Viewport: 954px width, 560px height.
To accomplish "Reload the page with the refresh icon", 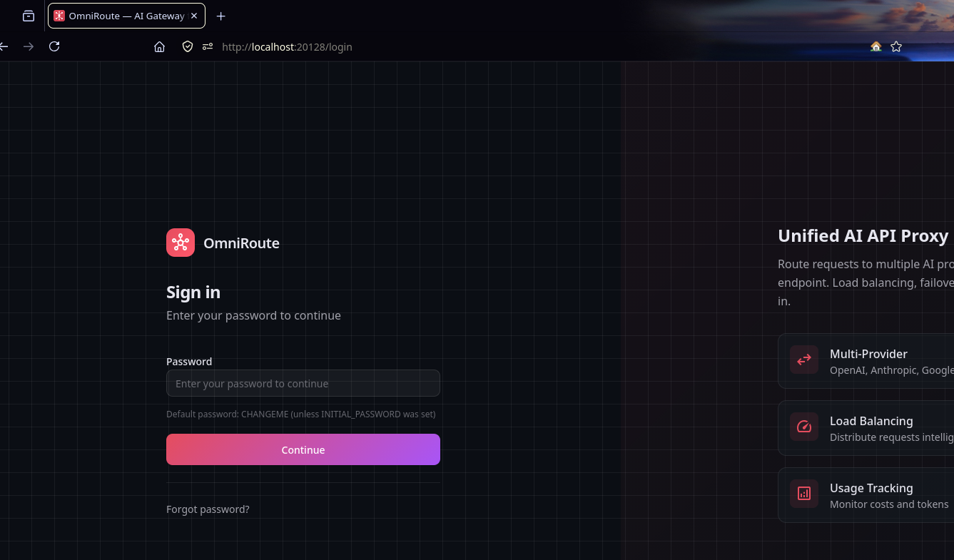I will pos(54,46).
